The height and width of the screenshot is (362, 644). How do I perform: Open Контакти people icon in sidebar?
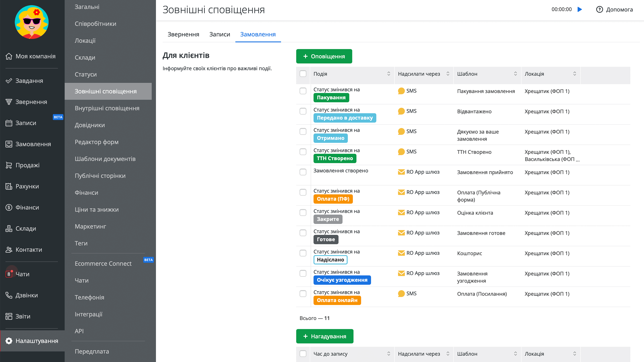coord(9,250)
